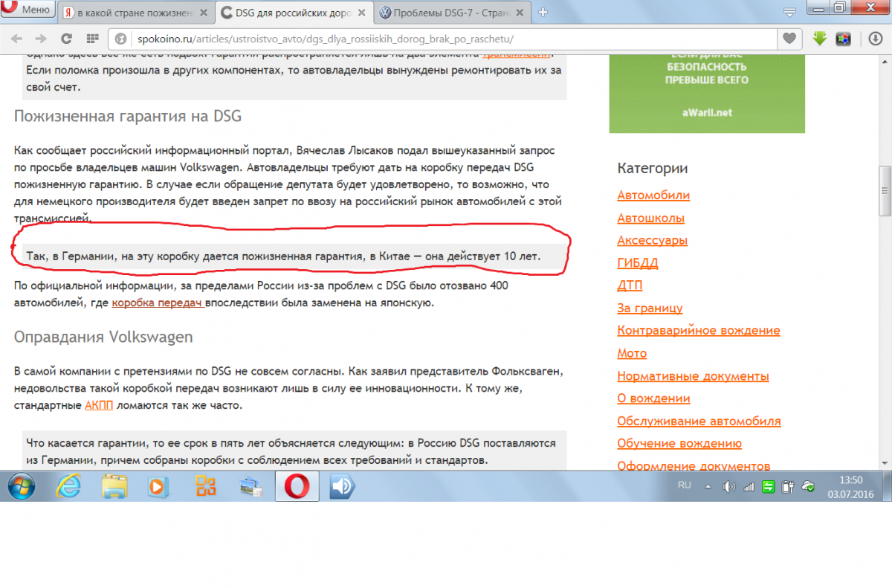Click the green square tray icon
Screen dimensions: 892x588
(769, 487)
